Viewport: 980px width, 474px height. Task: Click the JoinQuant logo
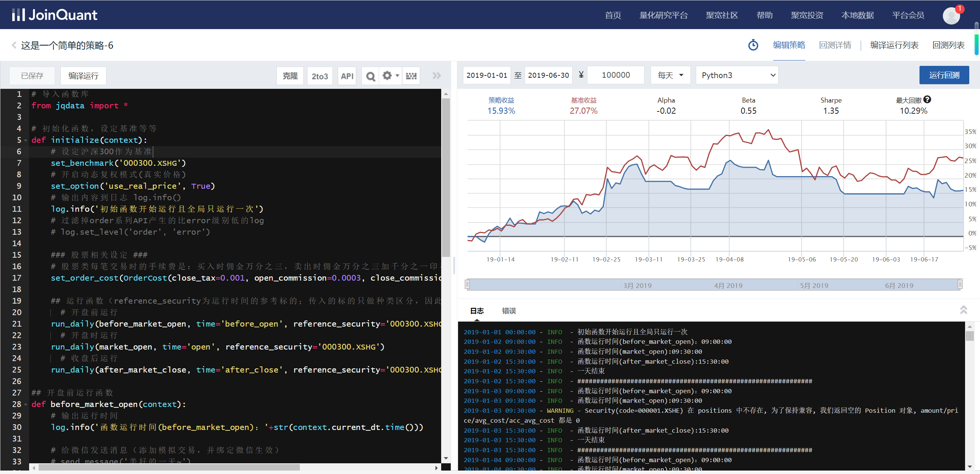point(54,15)
